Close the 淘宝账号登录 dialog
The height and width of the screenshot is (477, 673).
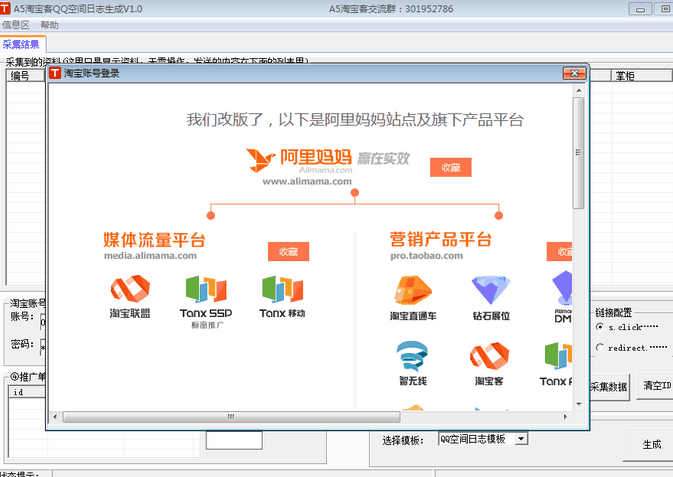click(574, 73)
